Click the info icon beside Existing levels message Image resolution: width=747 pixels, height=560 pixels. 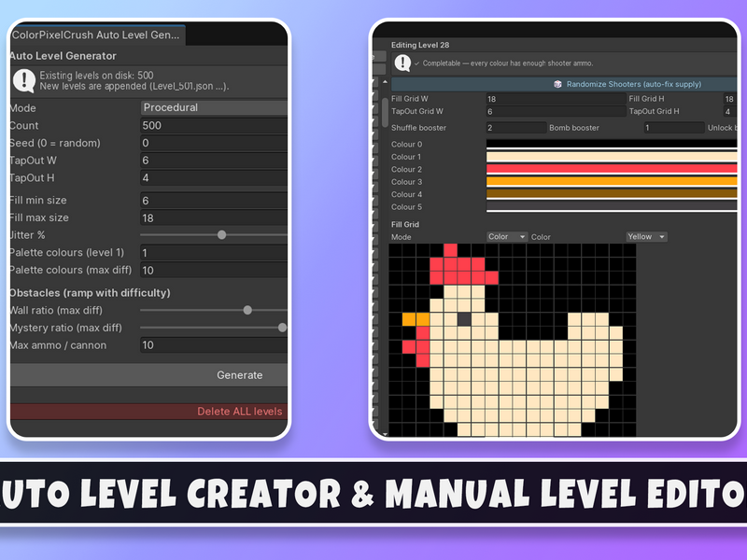click(x=24, y=80)
